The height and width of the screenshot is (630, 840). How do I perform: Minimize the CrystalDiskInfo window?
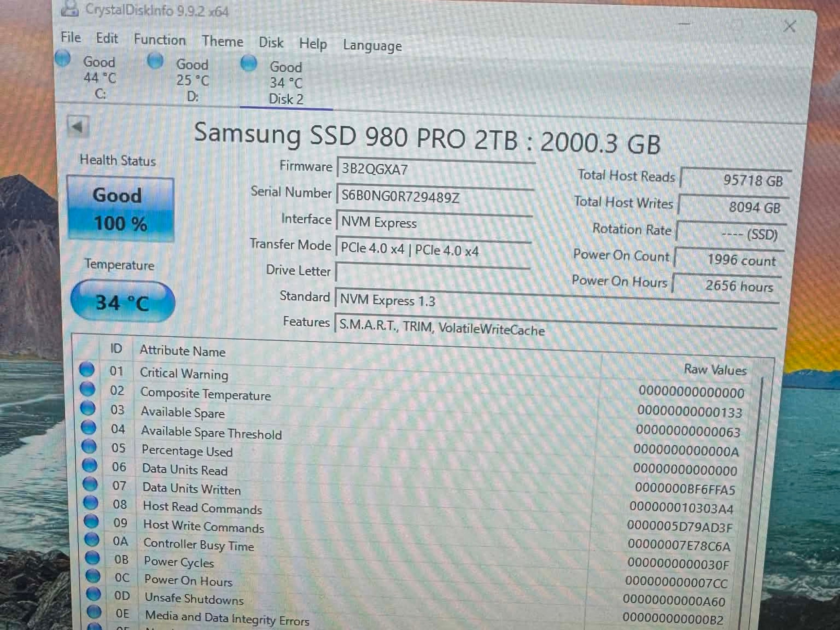point(684,23)
